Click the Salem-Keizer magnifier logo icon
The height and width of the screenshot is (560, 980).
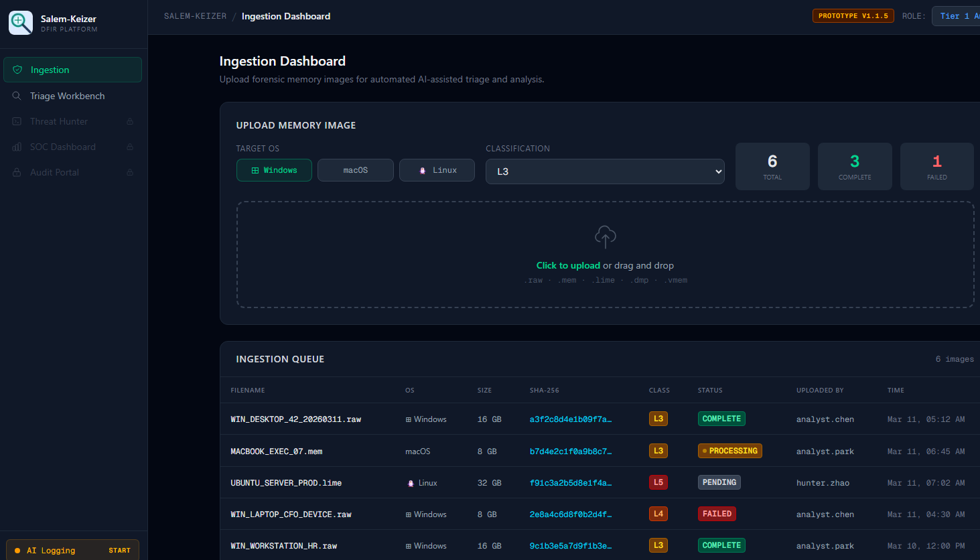pos(21,23)
